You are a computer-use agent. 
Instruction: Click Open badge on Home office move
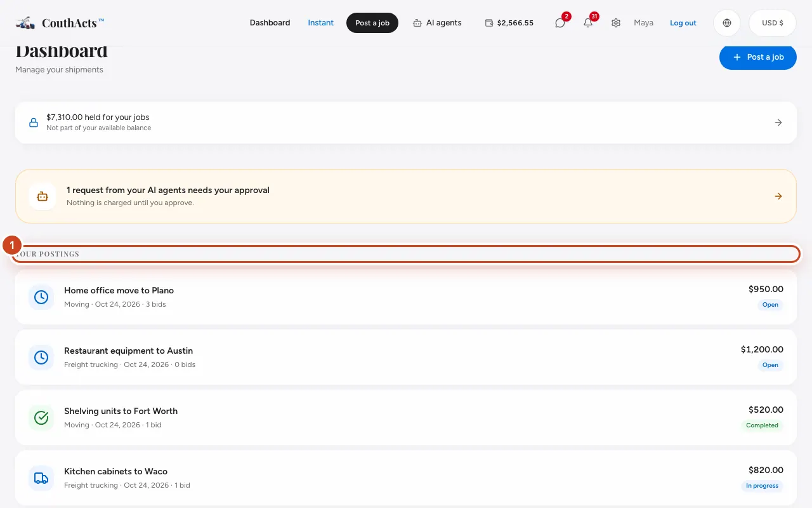point(770,305)
